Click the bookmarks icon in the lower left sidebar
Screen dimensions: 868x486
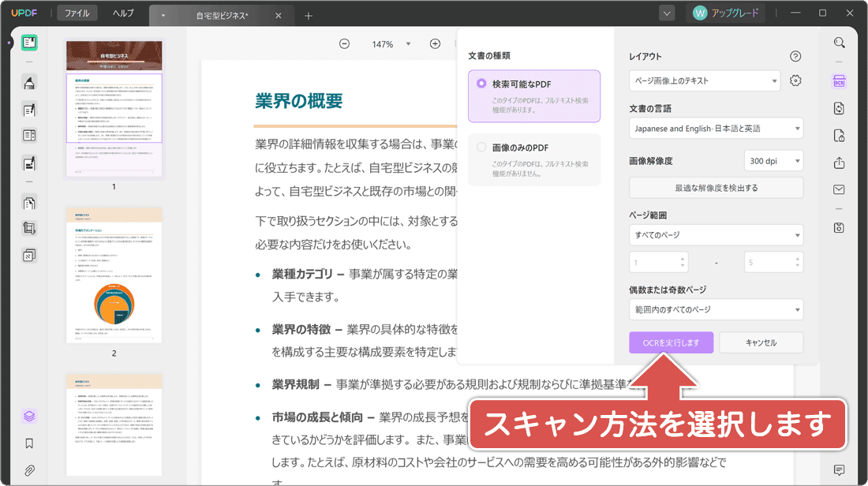coord(29,444)
